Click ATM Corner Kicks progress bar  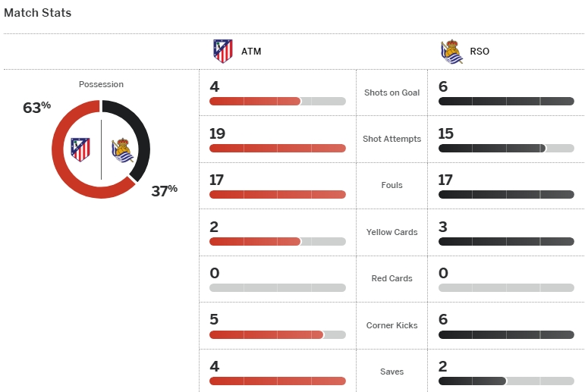[x=277, y=334]
